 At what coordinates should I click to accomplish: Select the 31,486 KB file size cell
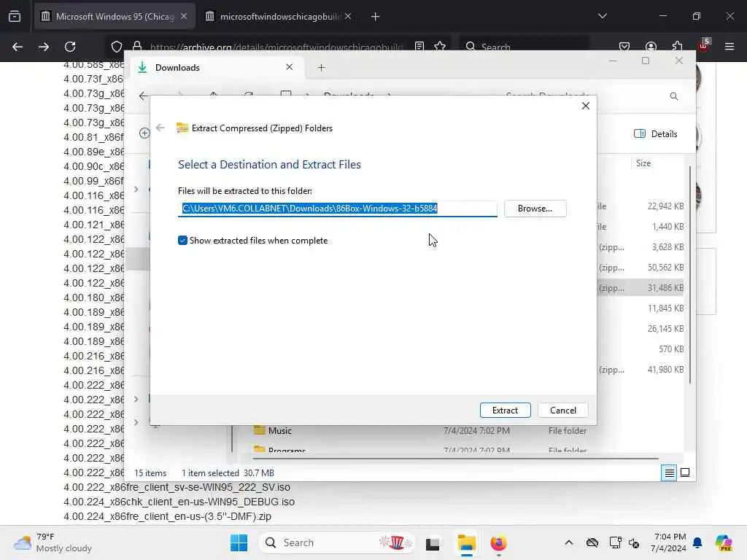click(665, 287)
